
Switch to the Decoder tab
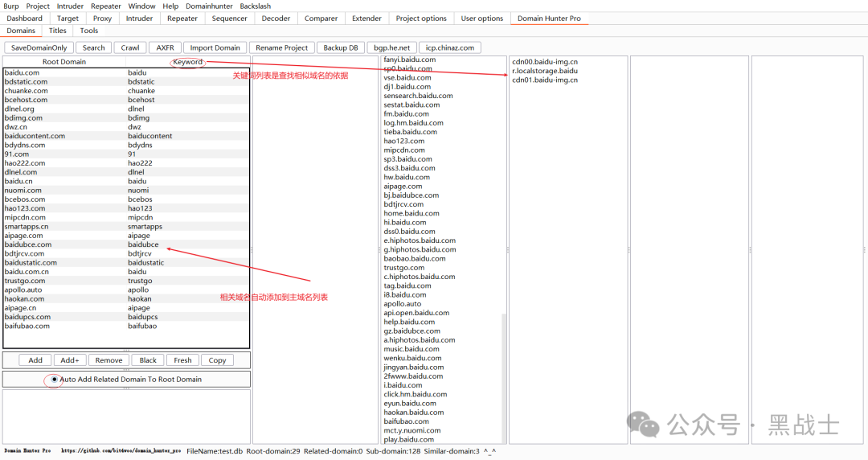coord(276,18)
